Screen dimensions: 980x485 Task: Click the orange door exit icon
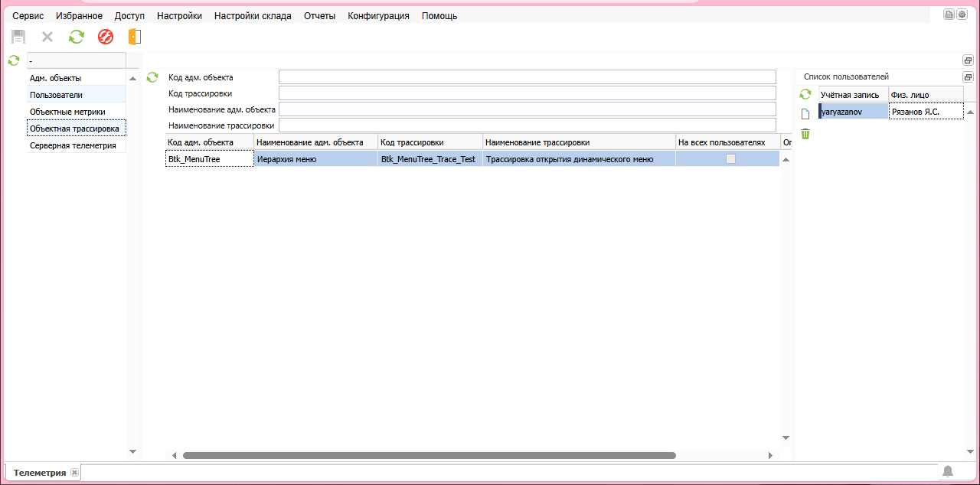click(135, 37)
